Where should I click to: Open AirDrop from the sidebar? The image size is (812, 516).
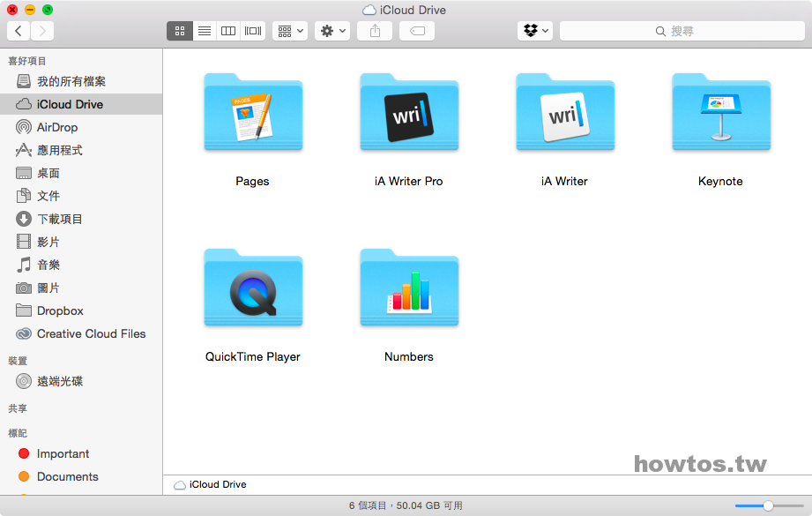[x=81, y=127]
